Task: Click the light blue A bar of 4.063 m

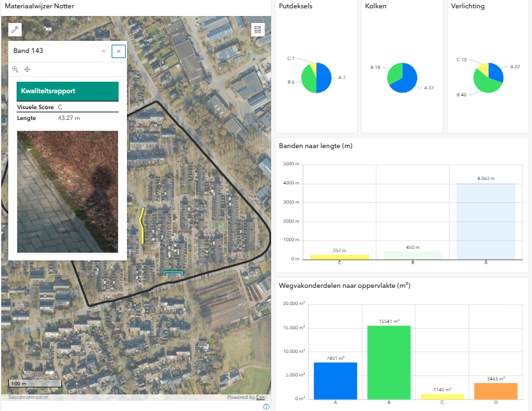Action: pyautogui.click(x=486, y=221)
